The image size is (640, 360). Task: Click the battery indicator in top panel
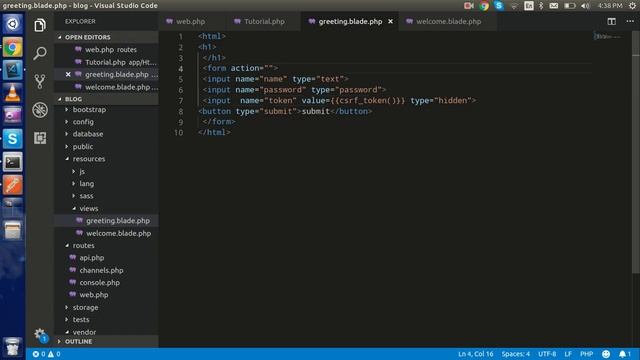(569, 6)
